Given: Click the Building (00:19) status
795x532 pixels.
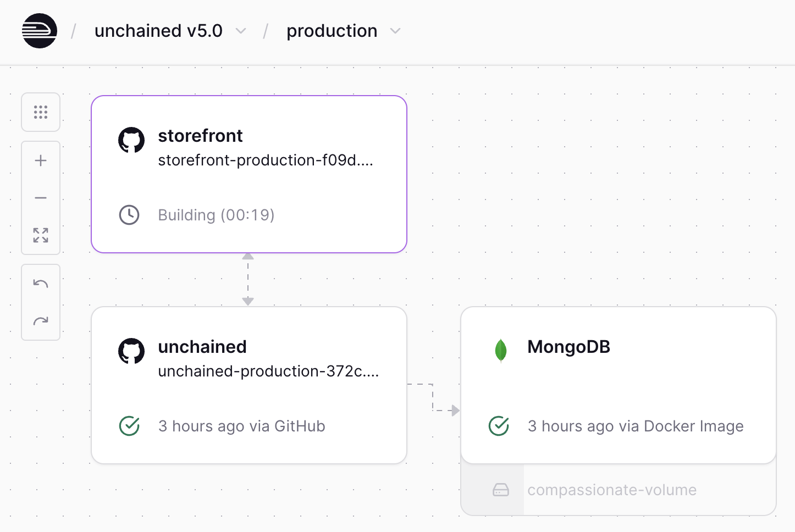Looking at the screenshot, I should pos(216,215).
